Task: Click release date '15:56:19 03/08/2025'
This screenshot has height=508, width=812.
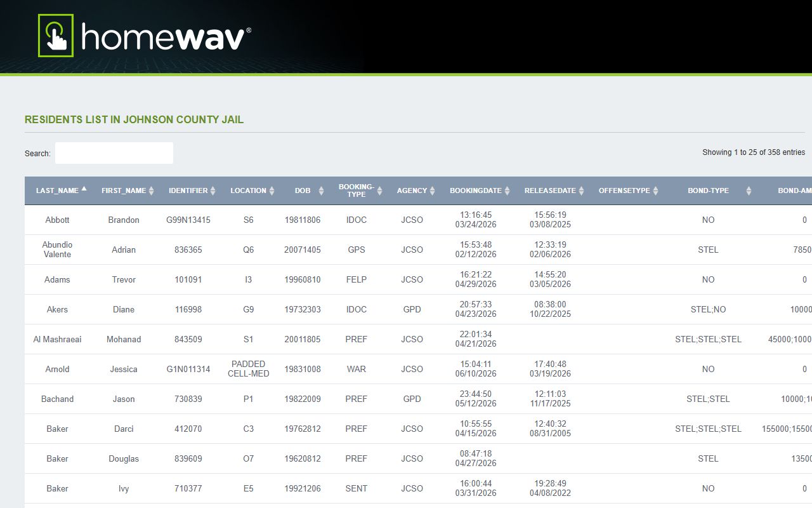Action: click(x=551, y=220)
